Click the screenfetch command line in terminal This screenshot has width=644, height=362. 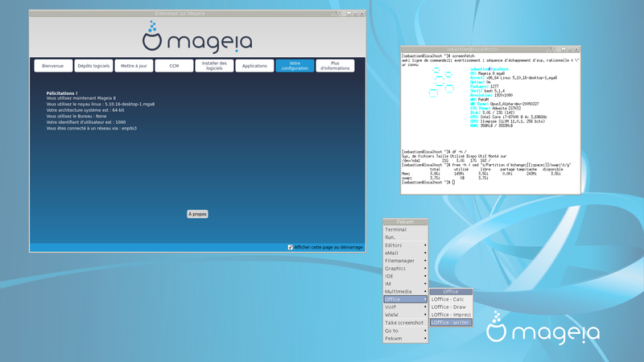(438, 56)
